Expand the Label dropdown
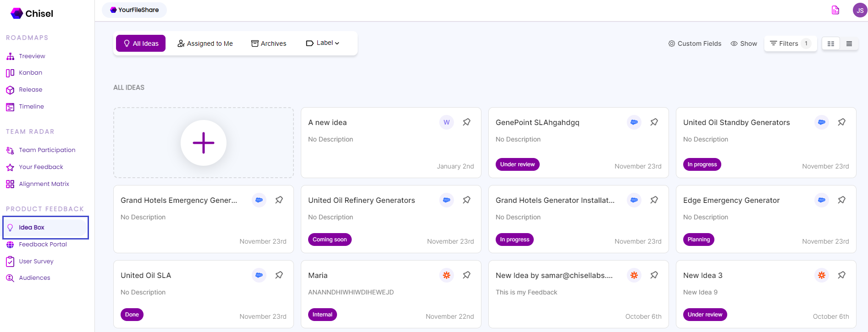The height and width of the screenshot is (332, 868). [323, 43]
